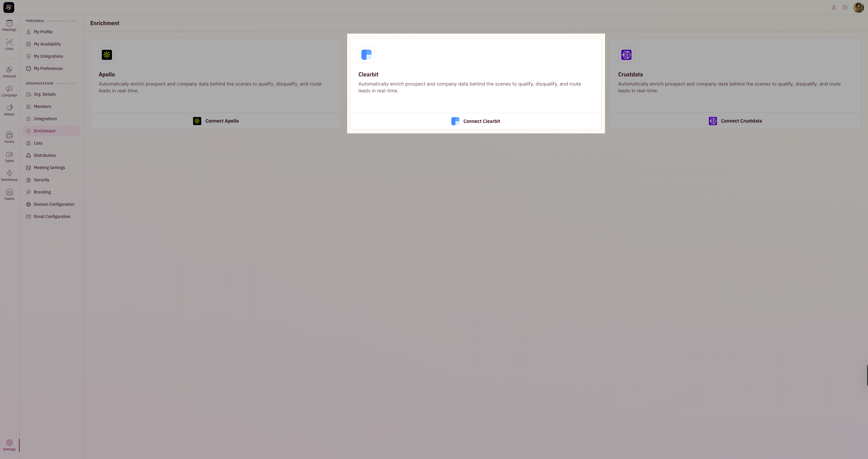The image size is (868, 459).
Task: Go to Meeting Settings page
Action: [49, 168]
